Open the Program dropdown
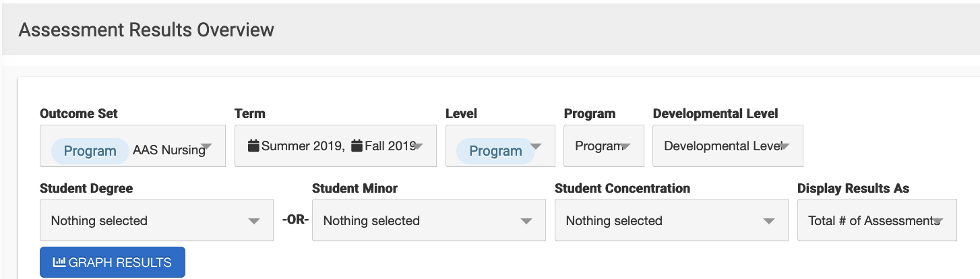Screen dimensions: 980x279 pyautogui.click(x=603, y=146)
